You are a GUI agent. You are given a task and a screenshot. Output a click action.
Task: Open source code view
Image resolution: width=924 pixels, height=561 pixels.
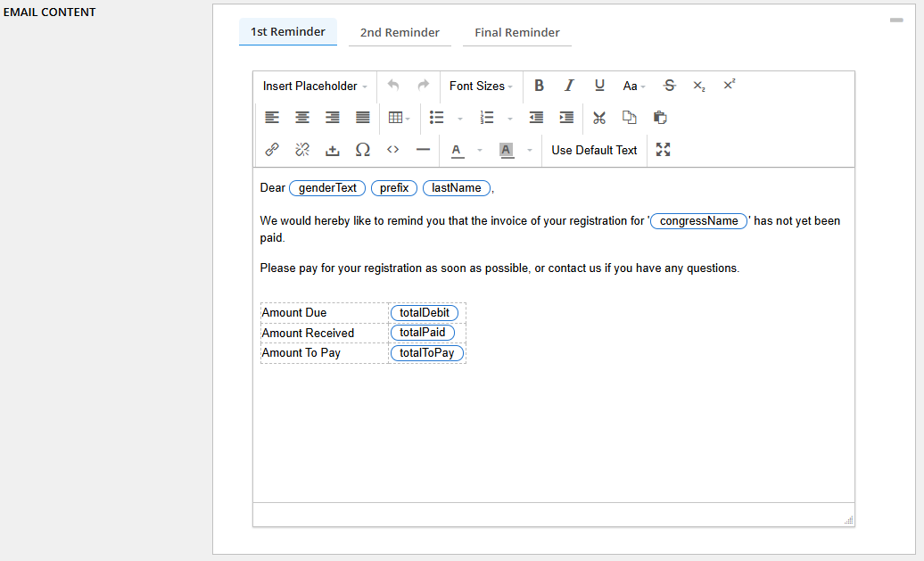(x=392, y=150)
